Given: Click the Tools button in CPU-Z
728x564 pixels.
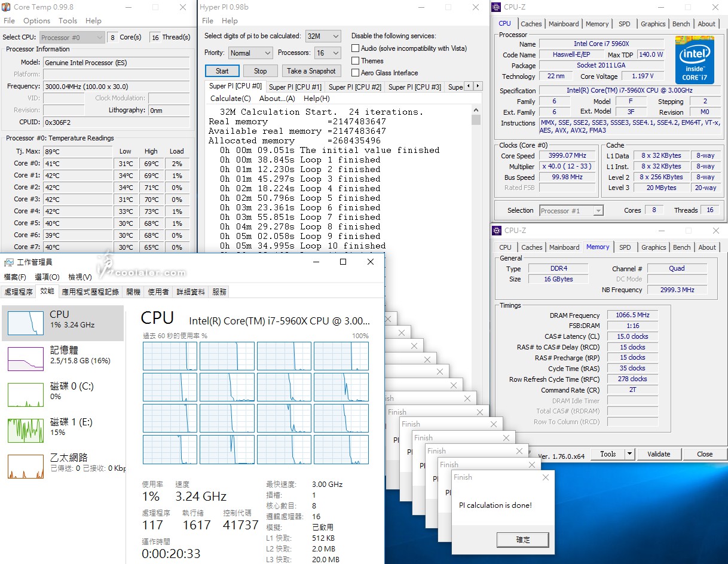Looking at the screenshot, I should pyautogui.click(x=608, y=454).
